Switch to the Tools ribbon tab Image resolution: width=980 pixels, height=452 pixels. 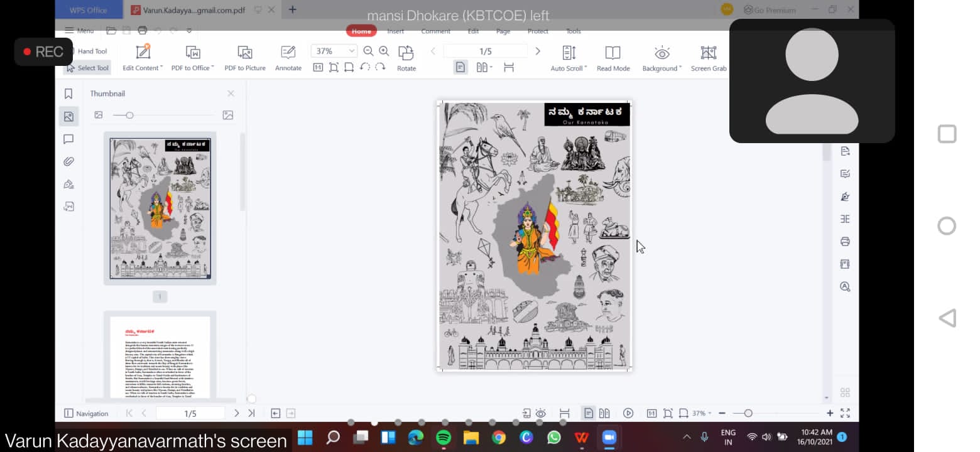(574, 31)
